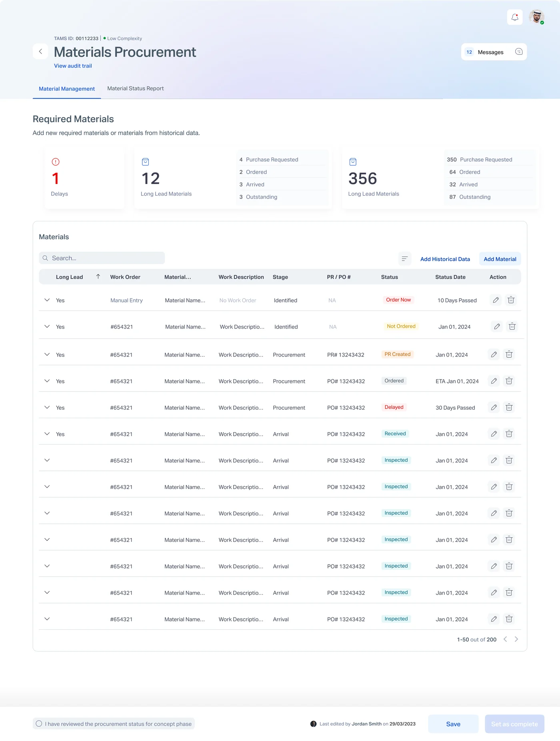Click the Status Date column header
Image resolution: width=560 pixels, height=741 pixels.
tap(450, 277)
